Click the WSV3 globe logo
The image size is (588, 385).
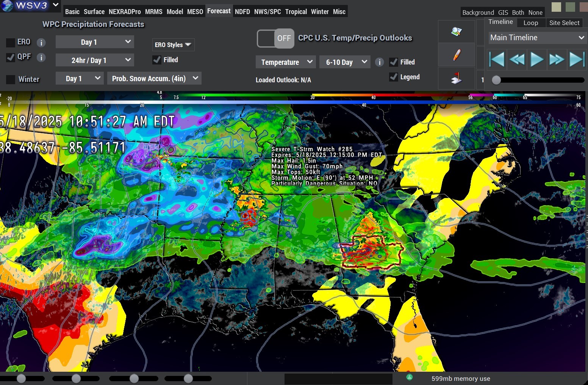point(8,6)
